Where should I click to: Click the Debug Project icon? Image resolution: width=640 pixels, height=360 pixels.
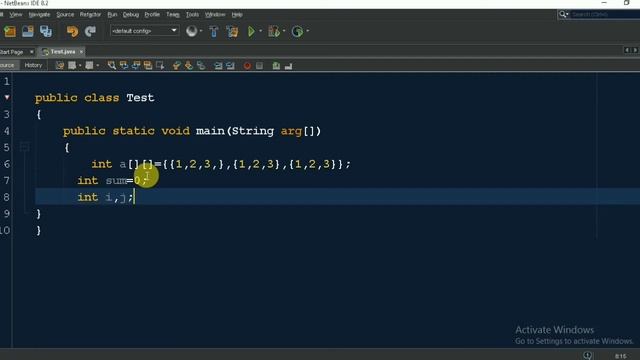tap(274, 31)
